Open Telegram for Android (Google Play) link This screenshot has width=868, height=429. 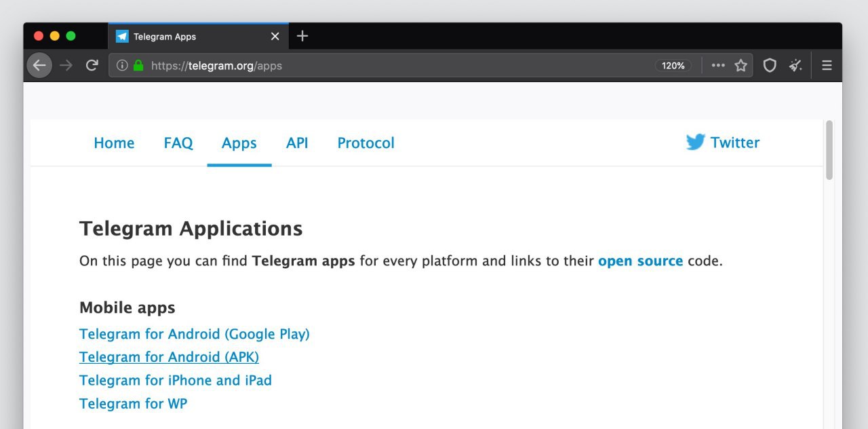click(x=195, y=334)
